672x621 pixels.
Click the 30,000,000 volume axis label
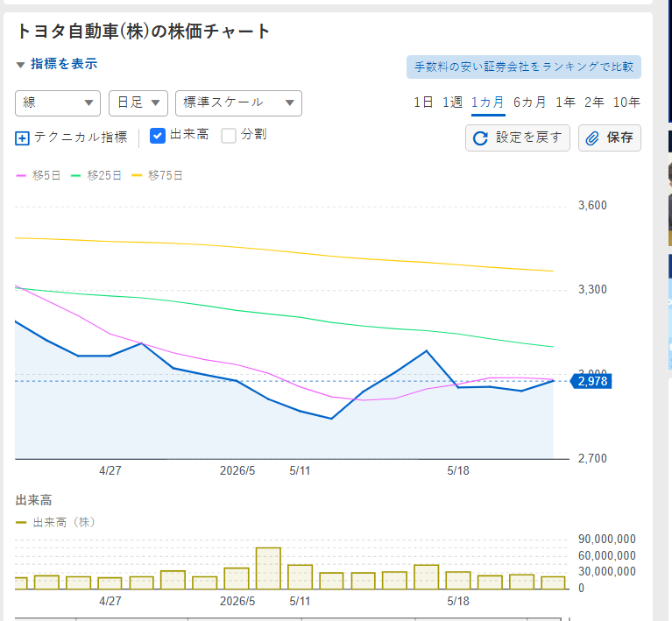click(607, 572)
